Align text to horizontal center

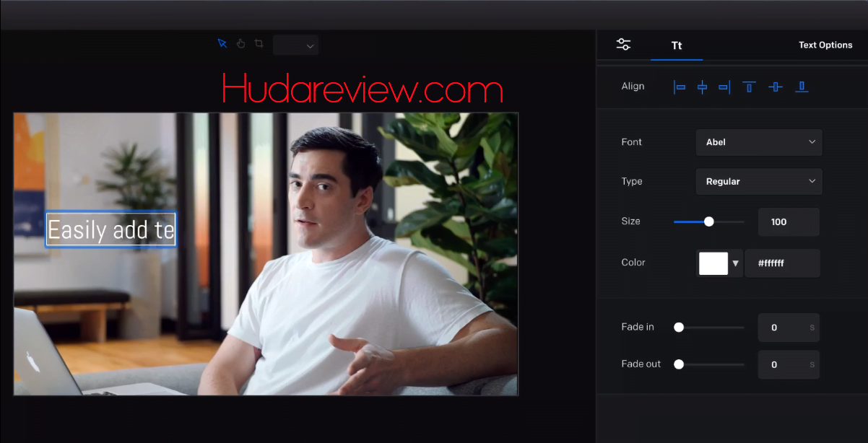(702, 87)
